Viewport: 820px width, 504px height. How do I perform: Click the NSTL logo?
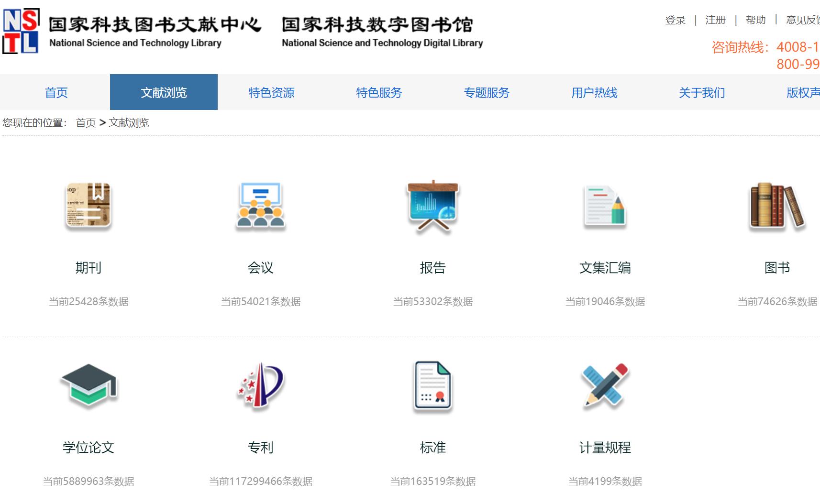[22, 30]
